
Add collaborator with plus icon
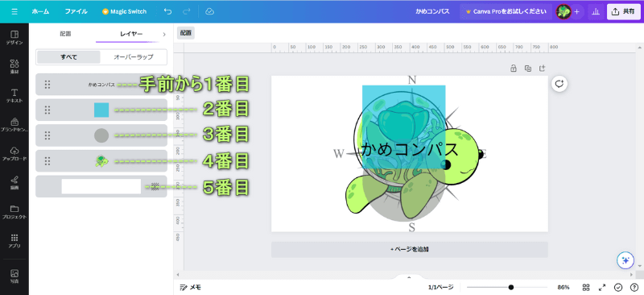tap(576, 11)
